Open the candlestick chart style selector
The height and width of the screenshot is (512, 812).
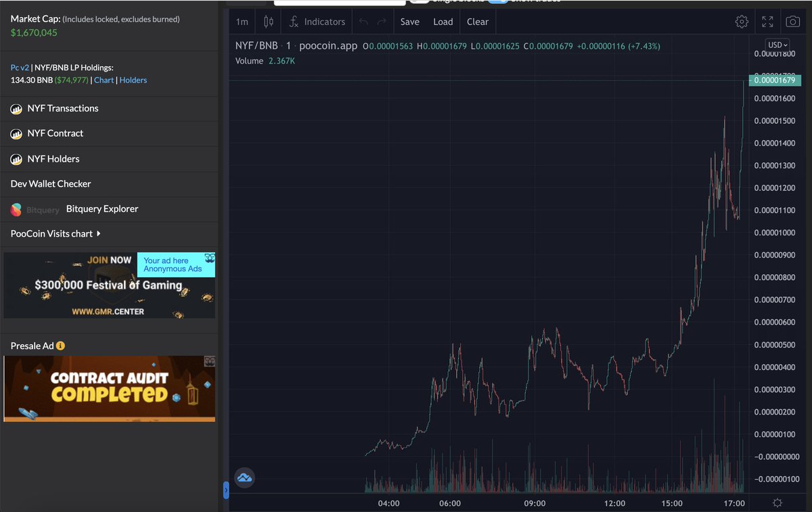(268, 22)
